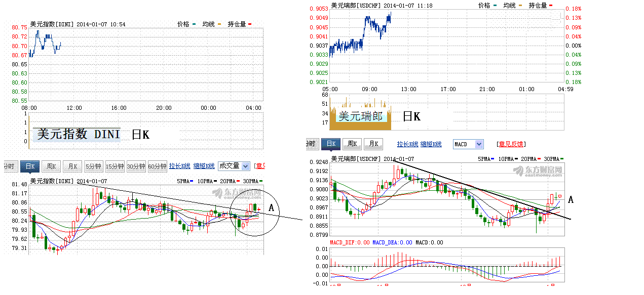Select the 日K tab on the 美元指数 chart
Screen dimensions: 644x295
coord(30,166)
